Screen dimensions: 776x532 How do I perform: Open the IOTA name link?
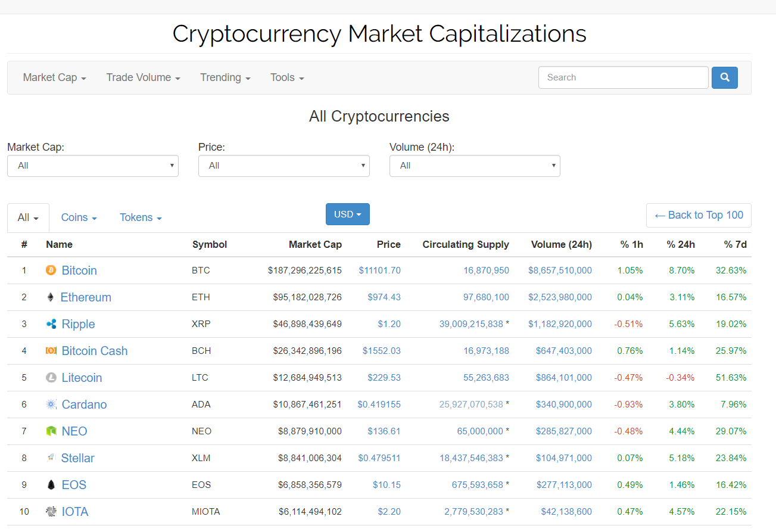75,512
